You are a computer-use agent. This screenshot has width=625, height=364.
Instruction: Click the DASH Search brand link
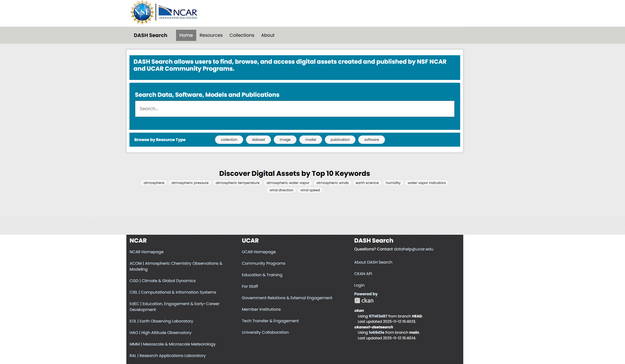(150, 35)
